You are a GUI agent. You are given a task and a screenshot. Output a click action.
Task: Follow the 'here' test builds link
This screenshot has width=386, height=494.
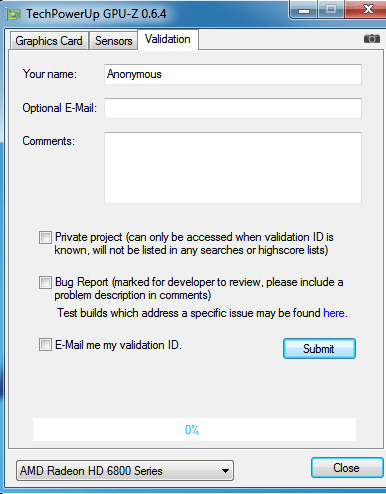[x=334, y=313]
